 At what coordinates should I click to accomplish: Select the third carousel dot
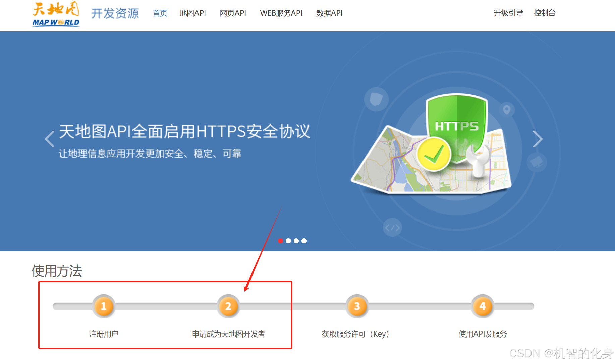(296, 241)
